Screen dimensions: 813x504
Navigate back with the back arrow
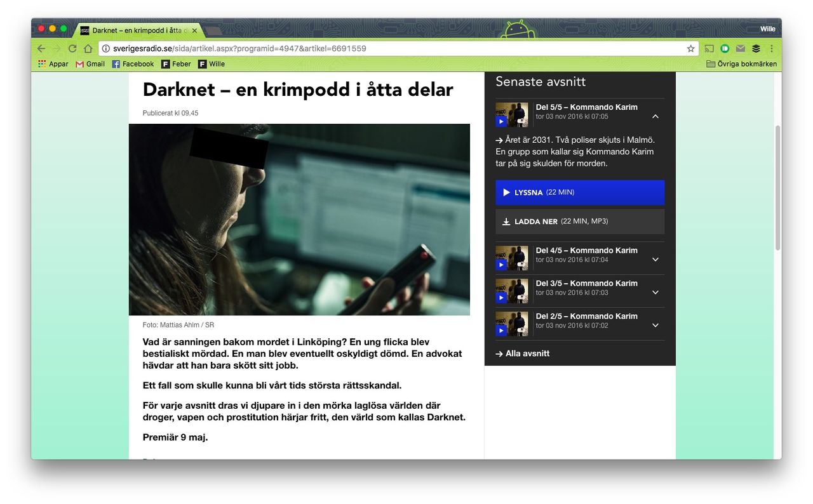click(41, 48)
